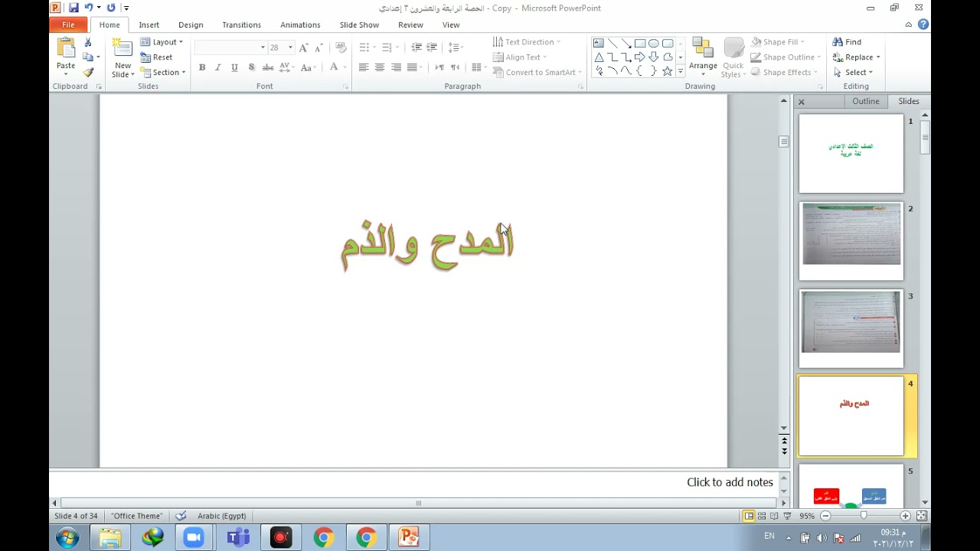
Task: Select the Text Box shape in gallery
Action: (599, 43)
